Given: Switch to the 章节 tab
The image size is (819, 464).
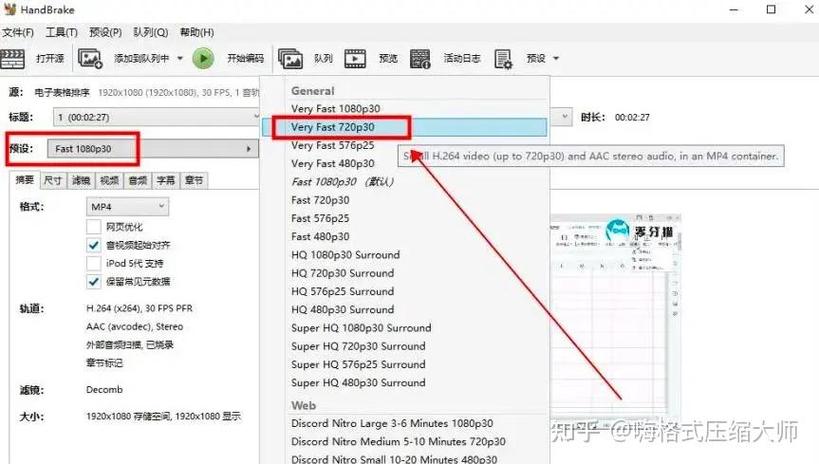Looking at the screenshot, I should coord(194,180).
